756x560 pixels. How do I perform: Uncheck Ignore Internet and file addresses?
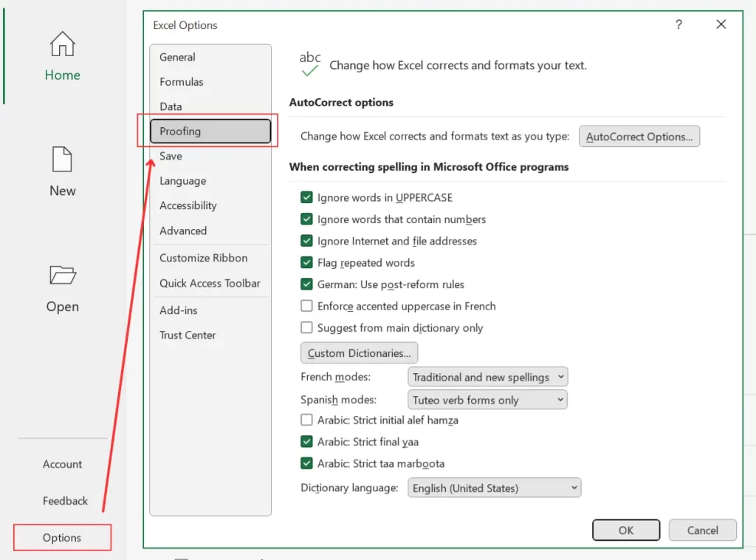[x=306, y=241]
